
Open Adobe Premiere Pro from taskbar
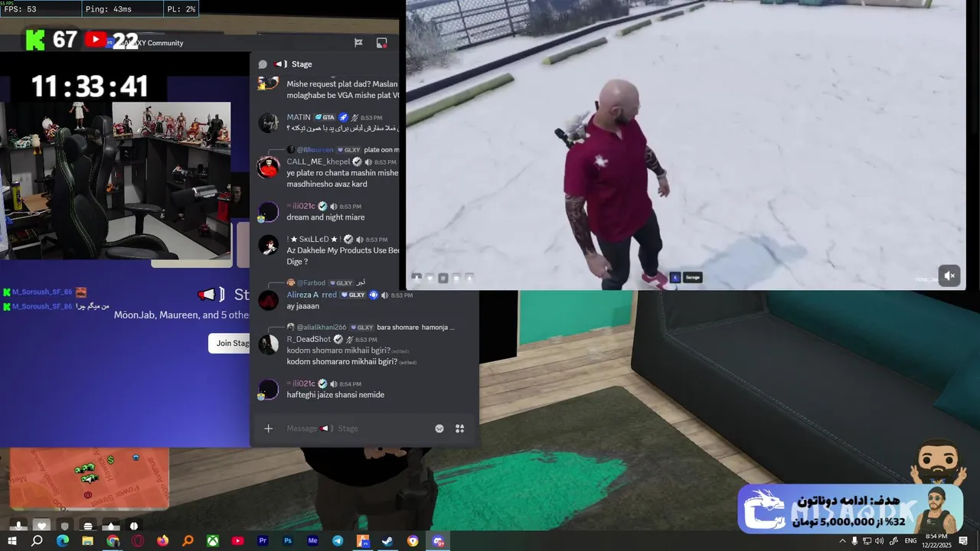(x=263, y=541)
